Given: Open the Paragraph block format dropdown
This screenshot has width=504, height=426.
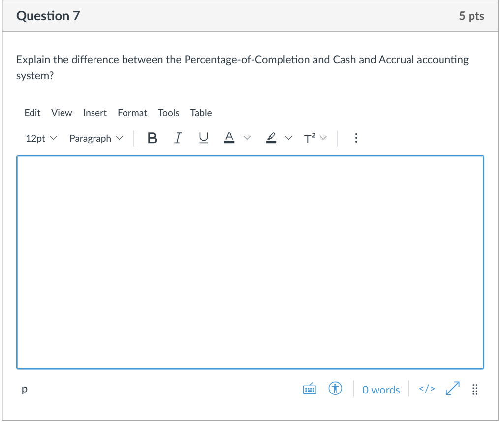Looking at the screenshot, I should click(x=96, y=138).
